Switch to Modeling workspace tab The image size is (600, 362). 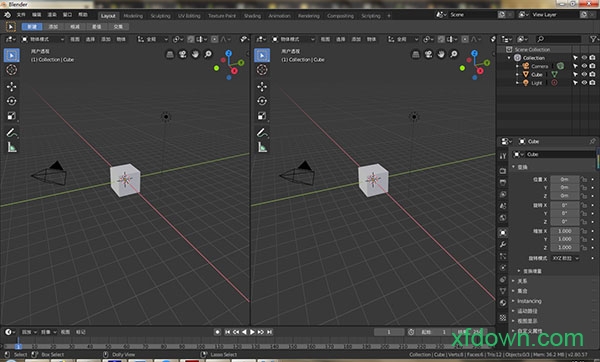click(133, 16)
